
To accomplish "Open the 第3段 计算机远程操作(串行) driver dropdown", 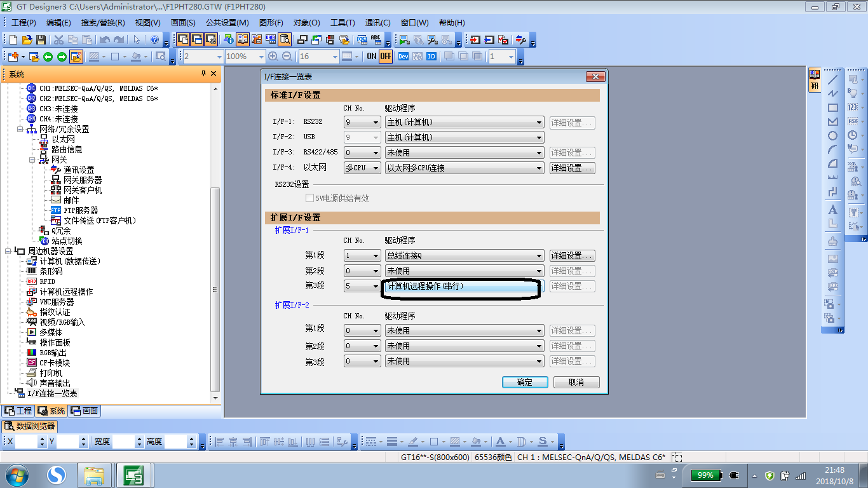I will pos(539,286).
